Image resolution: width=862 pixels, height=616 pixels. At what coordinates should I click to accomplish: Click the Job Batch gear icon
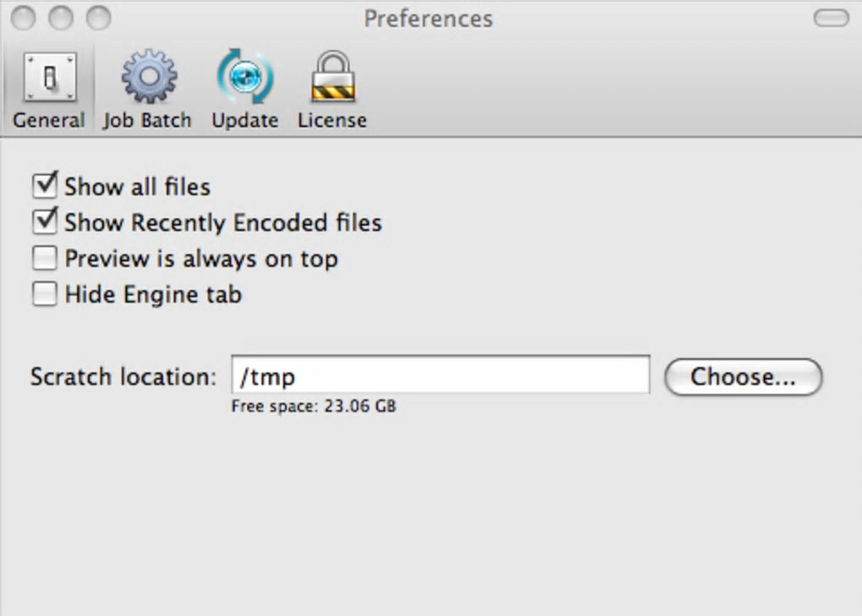pos(148,78)
